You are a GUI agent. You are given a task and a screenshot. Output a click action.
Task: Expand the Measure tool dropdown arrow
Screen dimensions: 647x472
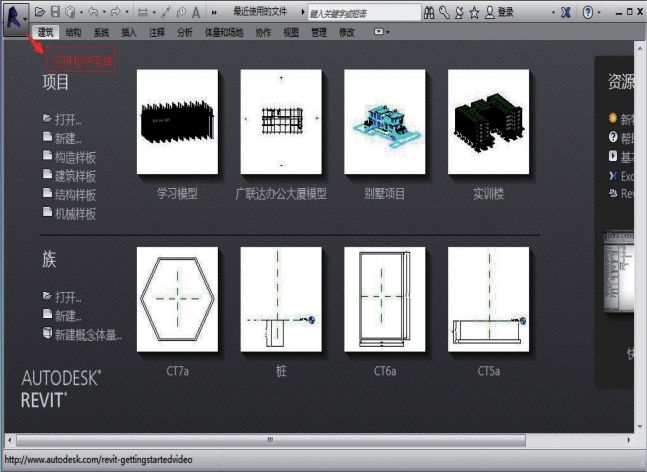pyautogui.click(x=153, y=13)
